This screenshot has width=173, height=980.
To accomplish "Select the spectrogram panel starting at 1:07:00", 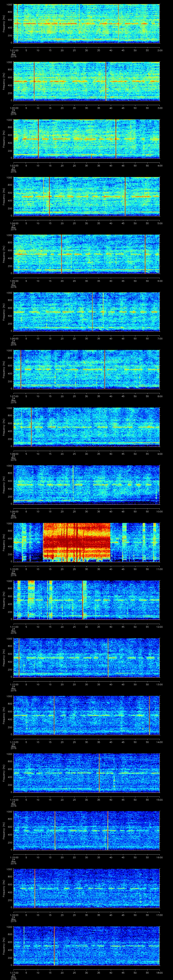I will (87, 370).
